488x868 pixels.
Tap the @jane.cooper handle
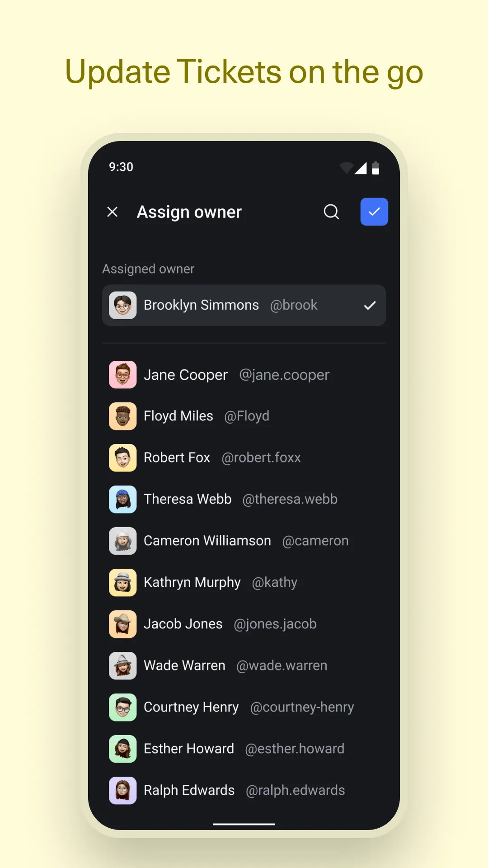click(284, 375)
